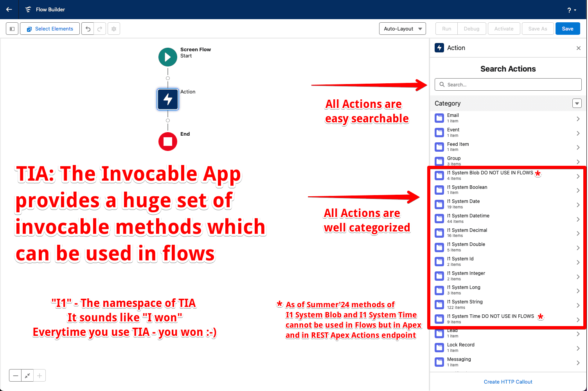This screenshot has height=391, width=588.
Task: Open I1 System Double folder icon
Action: [439, 247]
